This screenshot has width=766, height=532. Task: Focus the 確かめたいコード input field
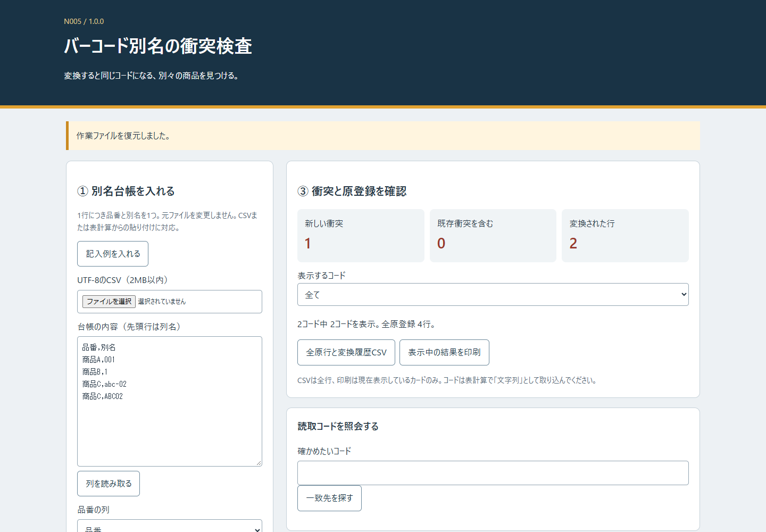(x=493, y=473)
